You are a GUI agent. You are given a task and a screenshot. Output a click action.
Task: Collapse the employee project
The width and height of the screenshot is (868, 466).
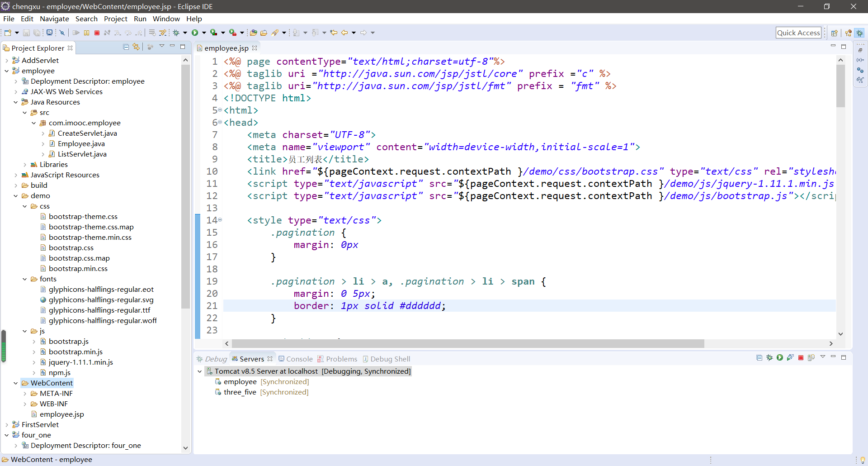6,71
